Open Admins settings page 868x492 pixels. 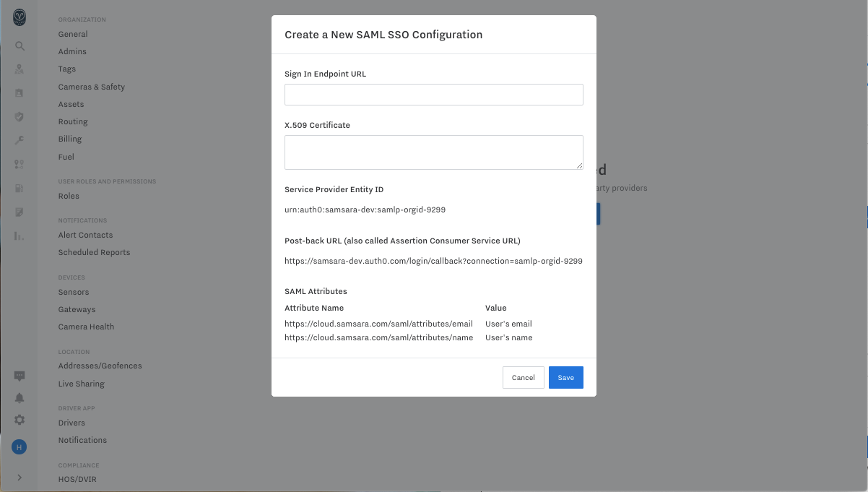pyautogui.click(x=72, y=51)
